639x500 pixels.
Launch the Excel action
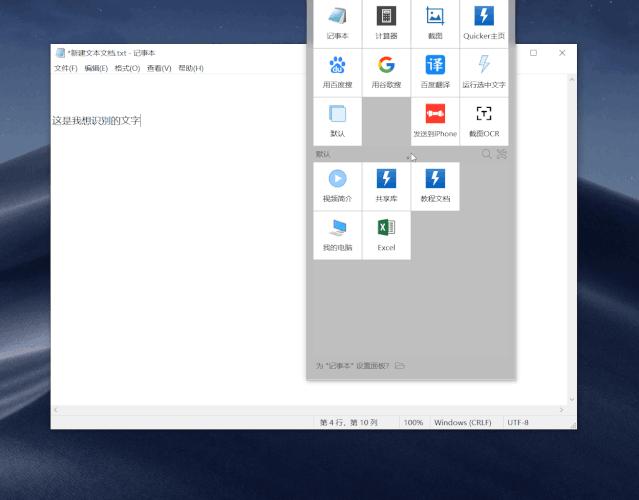[x=386, y=236]
